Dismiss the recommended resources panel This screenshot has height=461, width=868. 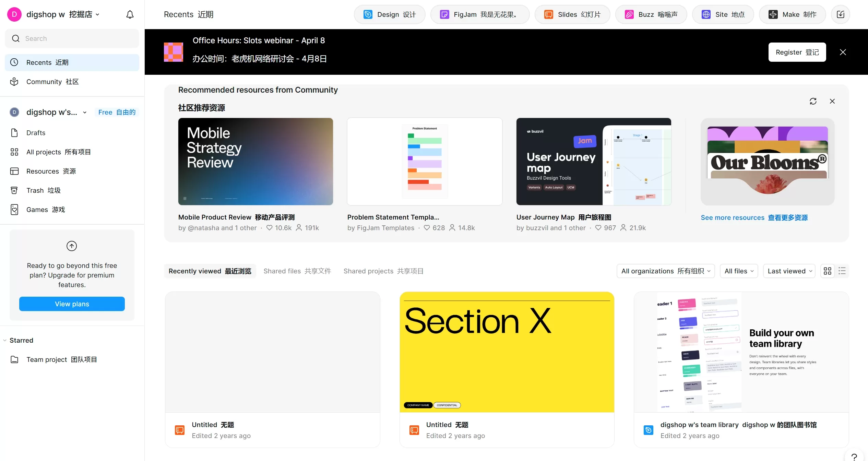(x=832, y=101)
